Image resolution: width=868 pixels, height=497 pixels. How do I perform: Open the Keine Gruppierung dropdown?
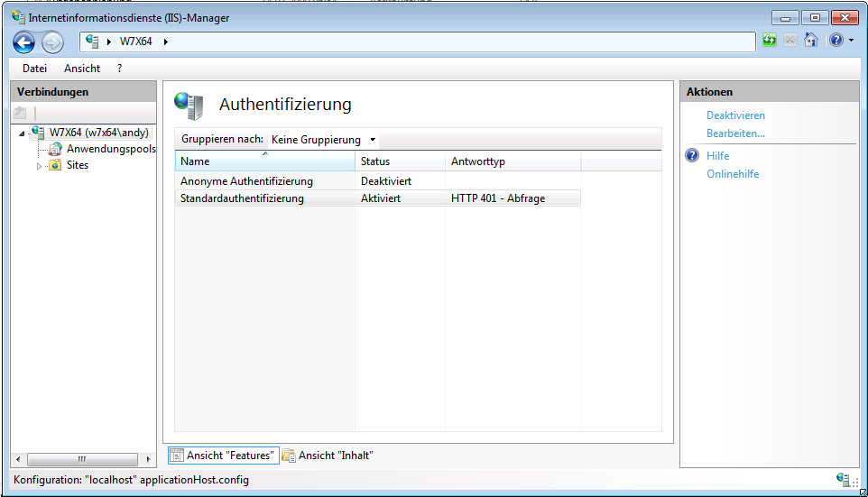pos(323,140)
